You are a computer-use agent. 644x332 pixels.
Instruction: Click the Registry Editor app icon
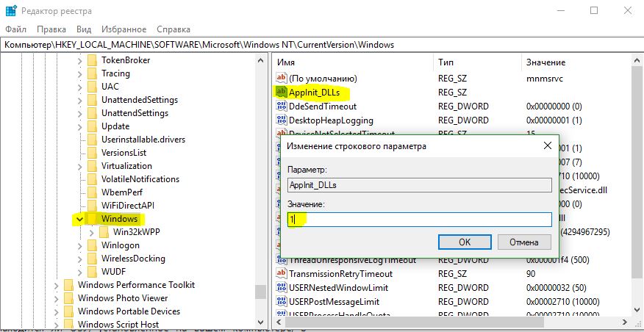click(x=11, y=11)
